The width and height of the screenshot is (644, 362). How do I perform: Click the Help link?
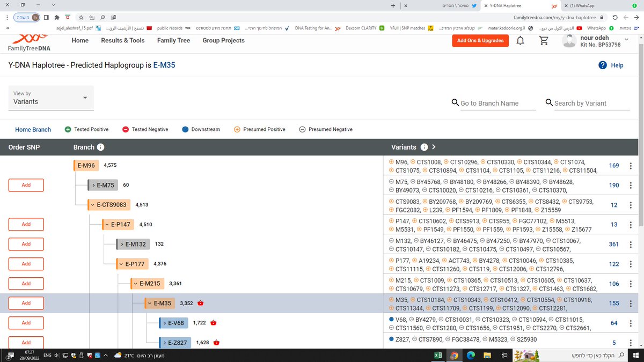tap(617, 65)
